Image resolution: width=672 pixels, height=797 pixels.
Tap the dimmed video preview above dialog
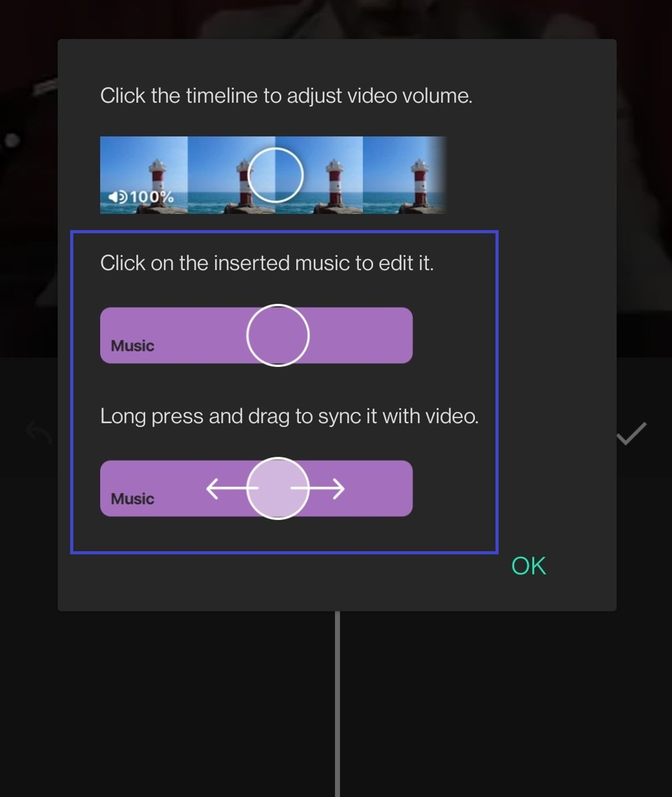pyautogui.click(x=336, y=19)
